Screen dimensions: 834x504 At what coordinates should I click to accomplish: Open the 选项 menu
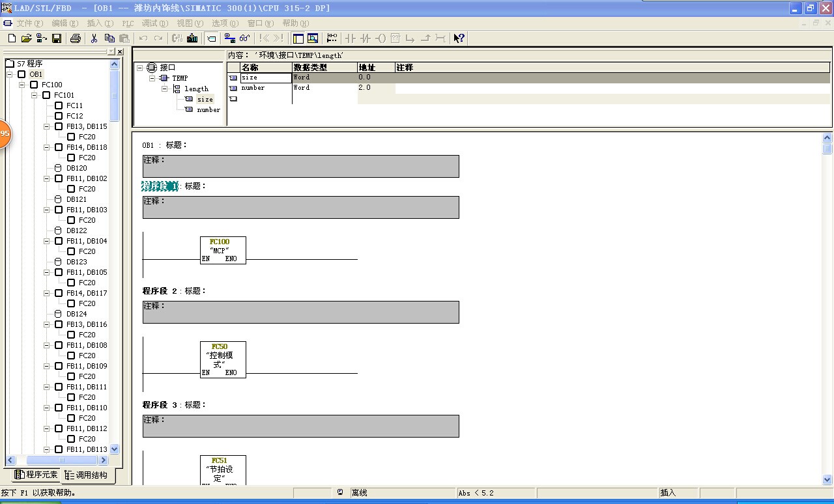click(x=225, y=23)
